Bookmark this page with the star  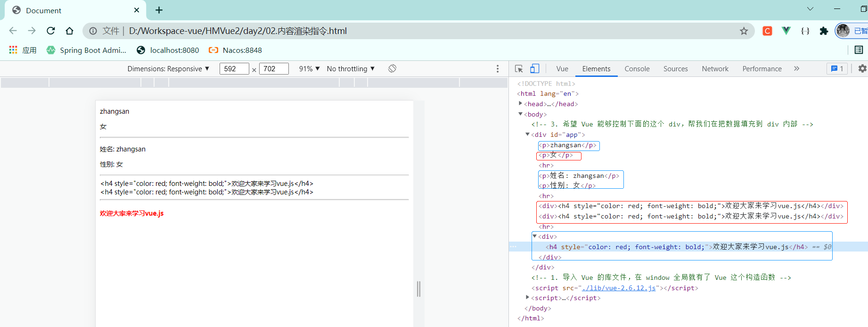[x=744, y=31]
